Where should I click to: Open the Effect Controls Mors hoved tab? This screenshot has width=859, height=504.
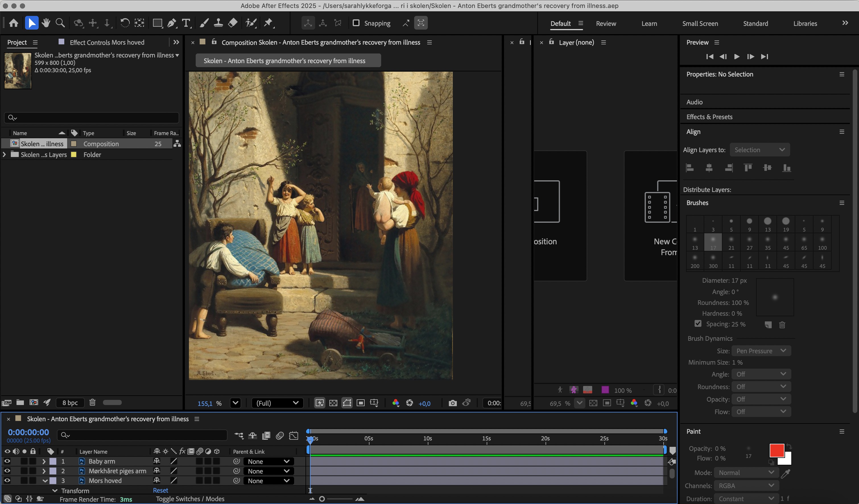[x=107, y=42]
